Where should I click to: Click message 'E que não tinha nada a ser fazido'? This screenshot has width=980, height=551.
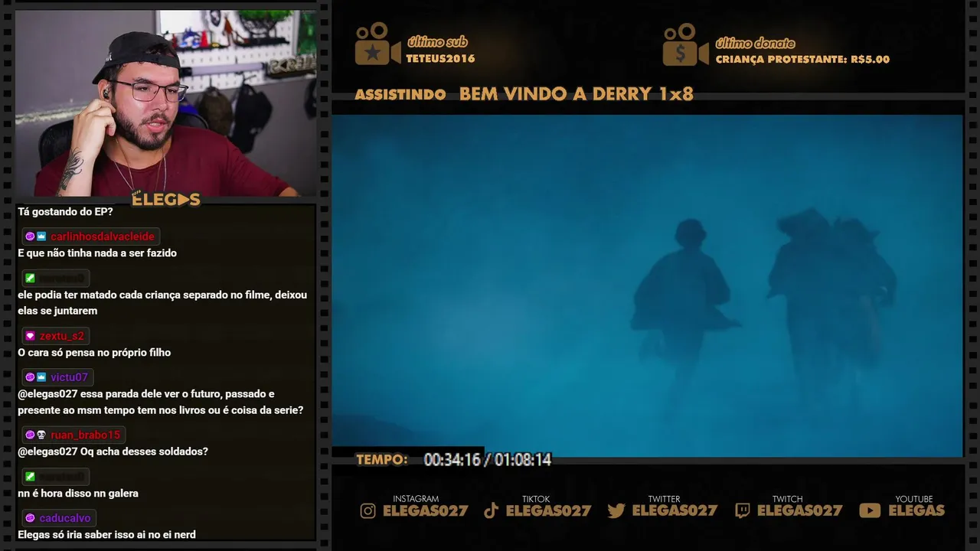[x=97, y=253]
